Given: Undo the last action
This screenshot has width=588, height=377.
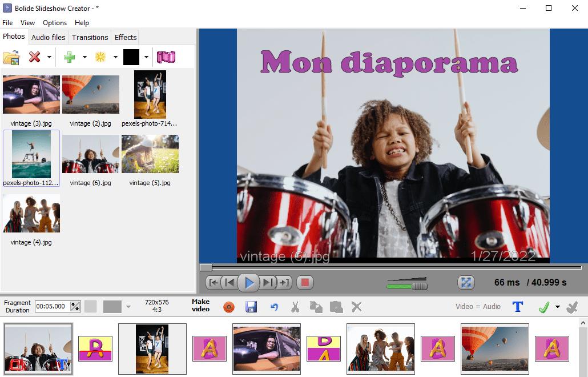Looking at the screenshot, I should tap(273, 307).
